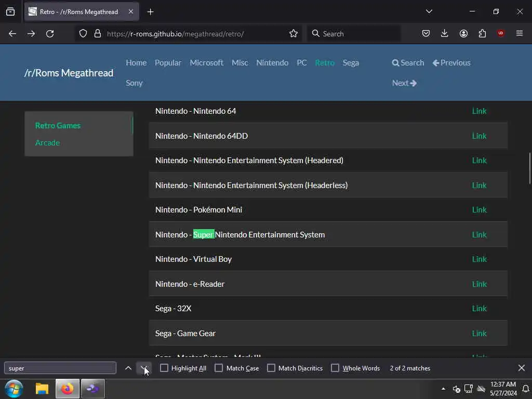Go to Home in site navigation
This screenshot has height=399, width=532.
(x=136, y=63)
